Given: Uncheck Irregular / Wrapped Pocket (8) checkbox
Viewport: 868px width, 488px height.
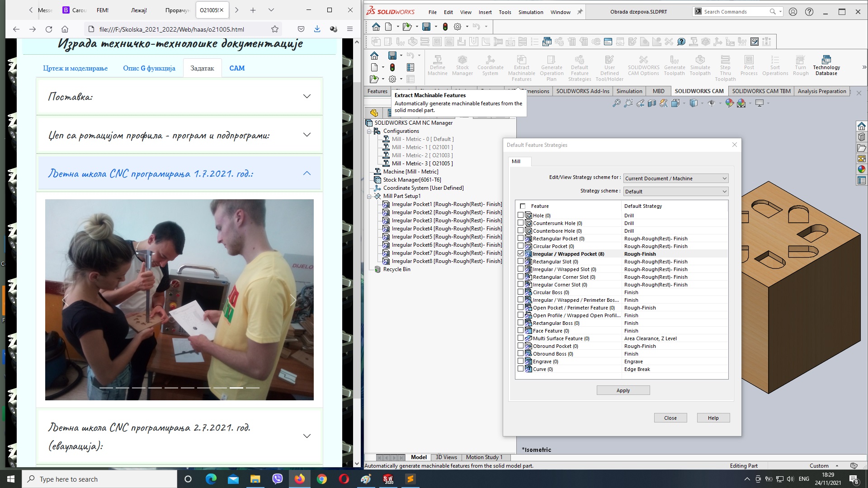Looking at the screenshot, I should (520, 254).
